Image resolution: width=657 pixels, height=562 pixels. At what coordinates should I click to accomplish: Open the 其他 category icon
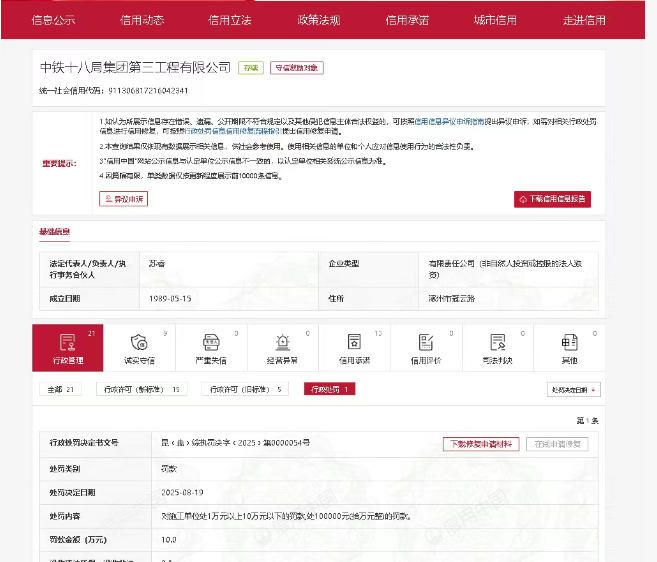tap(569, 347)
